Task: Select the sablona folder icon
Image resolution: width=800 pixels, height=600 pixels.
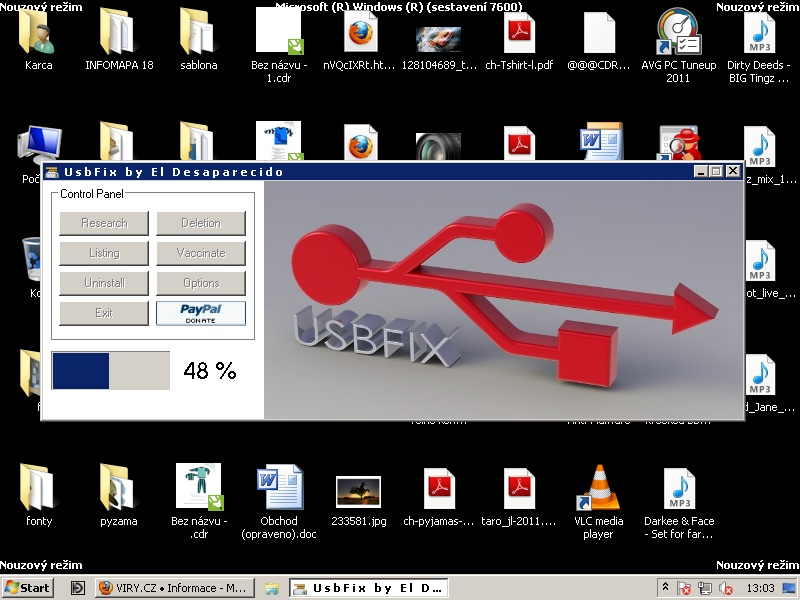Action: coord(197,33)
